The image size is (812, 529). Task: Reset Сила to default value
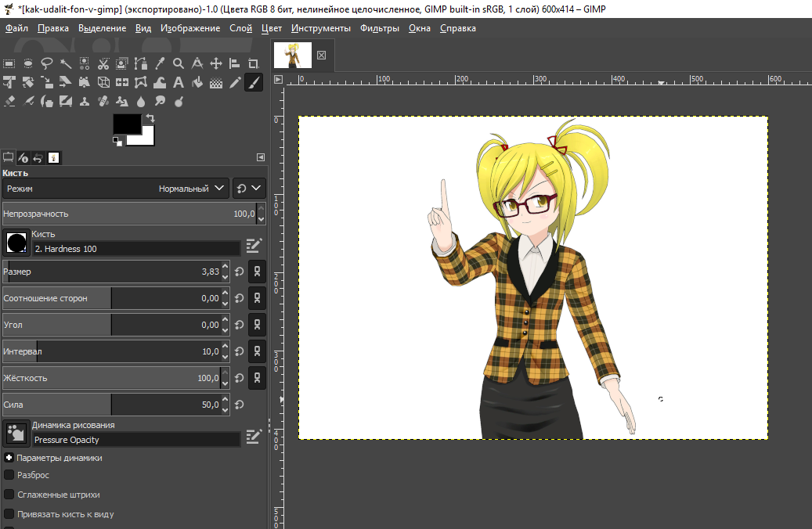tap(240, 405)
